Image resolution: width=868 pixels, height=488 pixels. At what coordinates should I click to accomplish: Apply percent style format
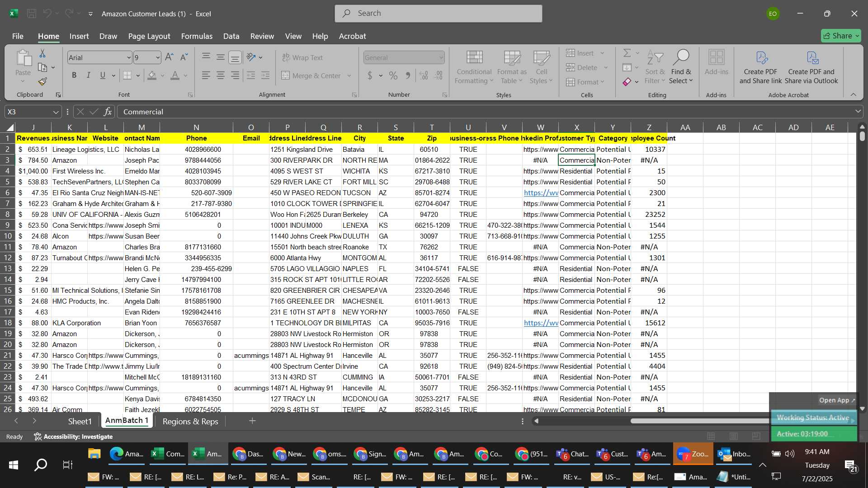click(393, 75)
